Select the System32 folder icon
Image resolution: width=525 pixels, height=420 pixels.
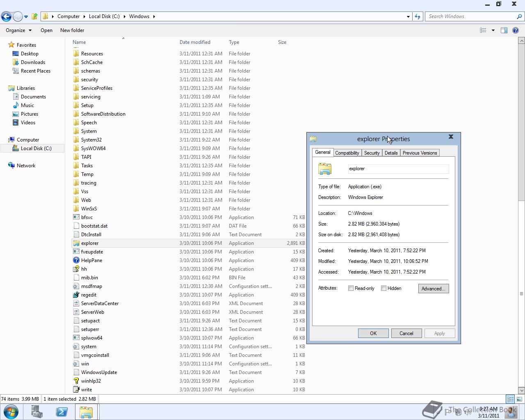pos(76,140)
